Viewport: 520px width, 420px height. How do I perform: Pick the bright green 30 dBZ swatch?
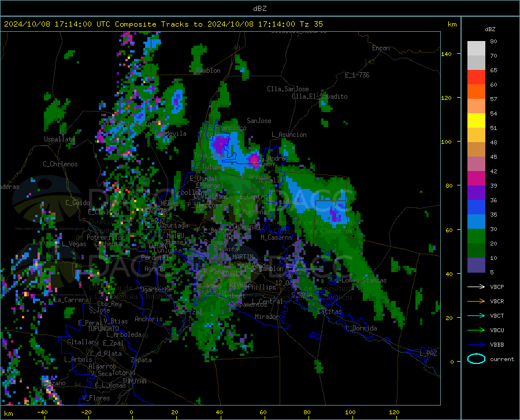coord(476,236)
